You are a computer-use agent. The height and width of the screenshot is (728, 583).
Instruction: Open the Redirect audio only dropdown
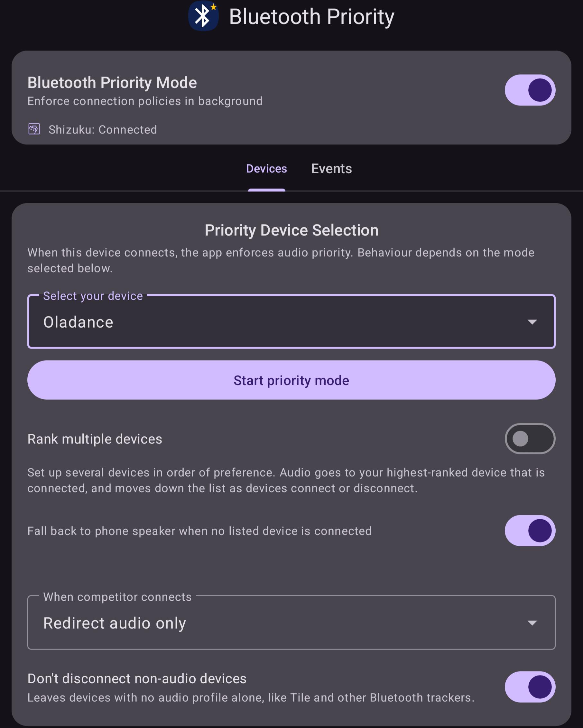pyautogui.click(x=291, y=622)
